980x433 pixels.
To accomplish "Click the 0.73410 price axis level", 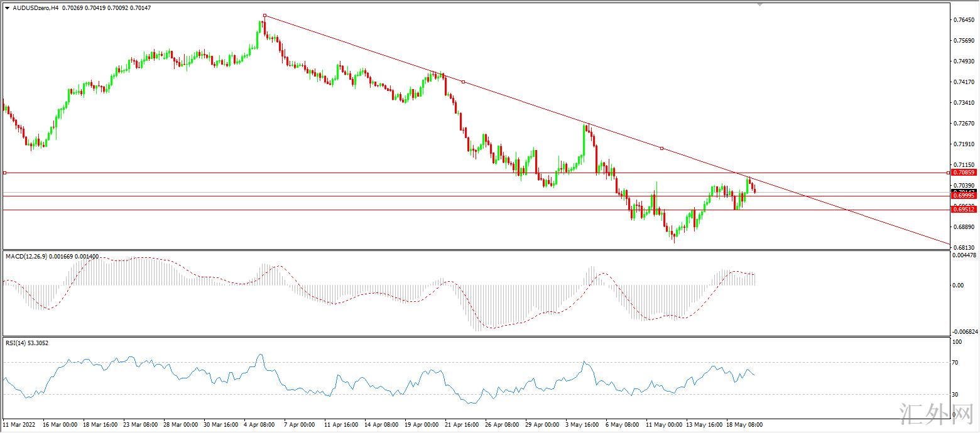I will tap(964, 103).
